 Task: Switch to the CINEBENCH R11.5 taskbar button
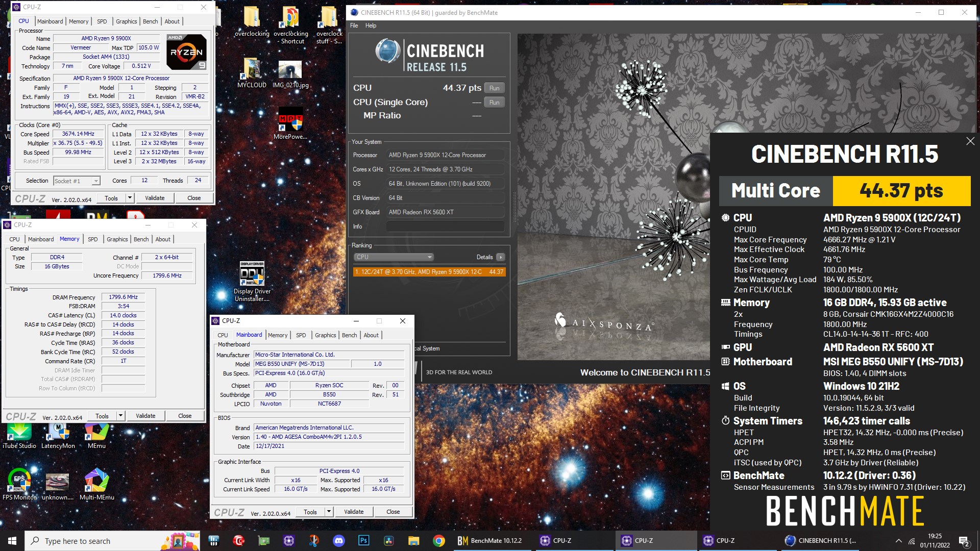click(x=821, y=541)
